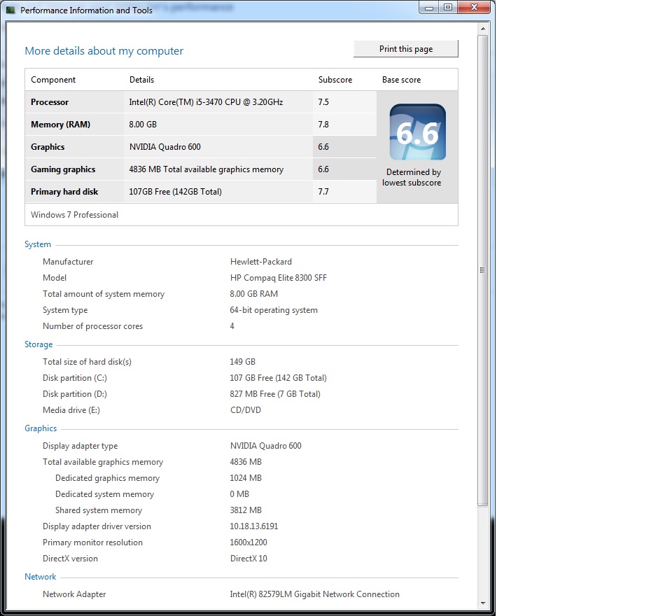
Task: Click the NVIDIA Quadro 600 table detail
Action: click(x=165, y=146)
